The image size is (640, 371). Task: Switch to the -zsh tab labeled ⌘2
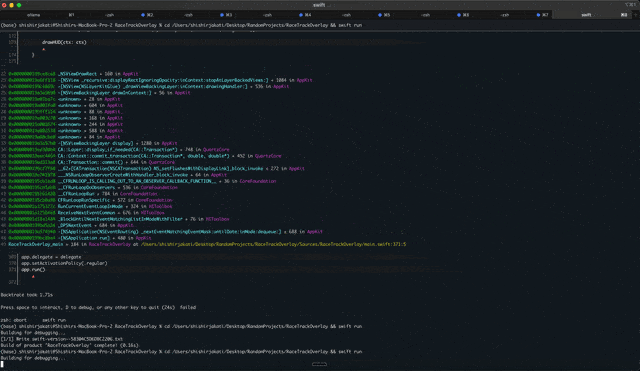(118, 15)
